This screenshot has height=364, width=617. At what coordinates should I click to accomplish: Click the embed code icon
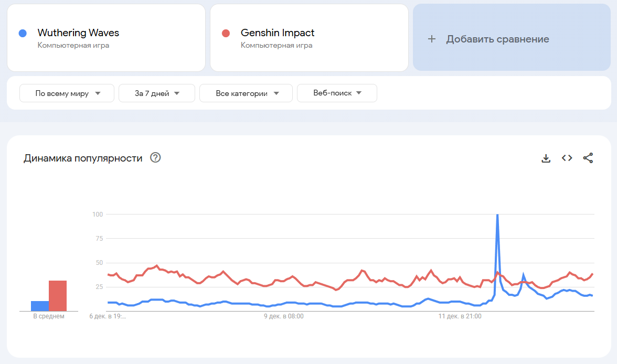pos(567,158)
